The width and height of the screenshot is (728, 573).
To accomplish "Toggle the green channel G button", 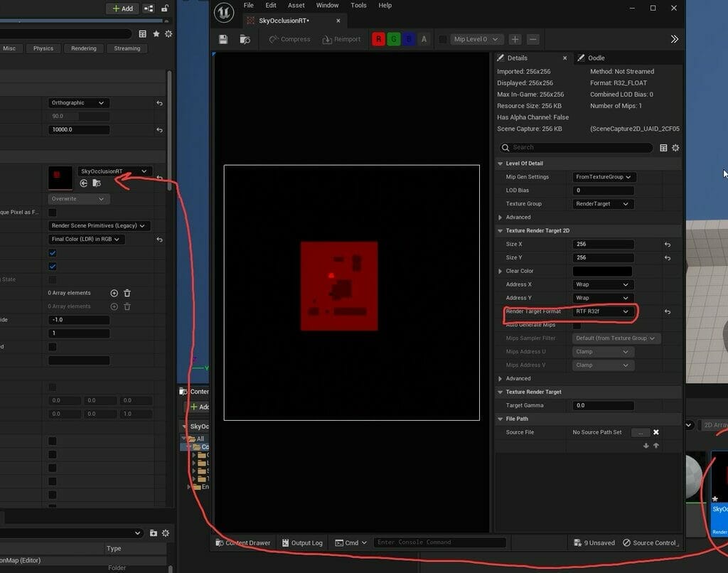I will click(x=393, y=39).
